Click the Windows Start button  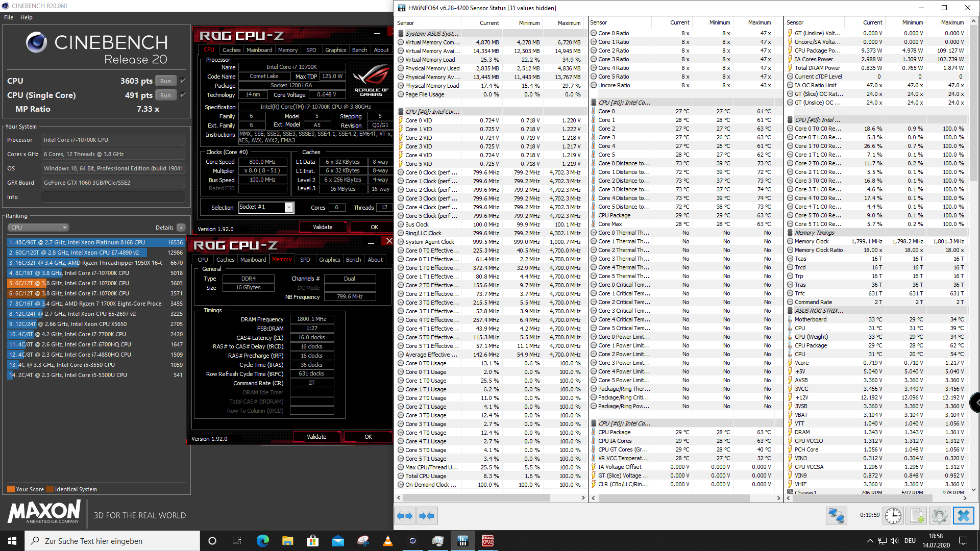[x=12, y=541]
